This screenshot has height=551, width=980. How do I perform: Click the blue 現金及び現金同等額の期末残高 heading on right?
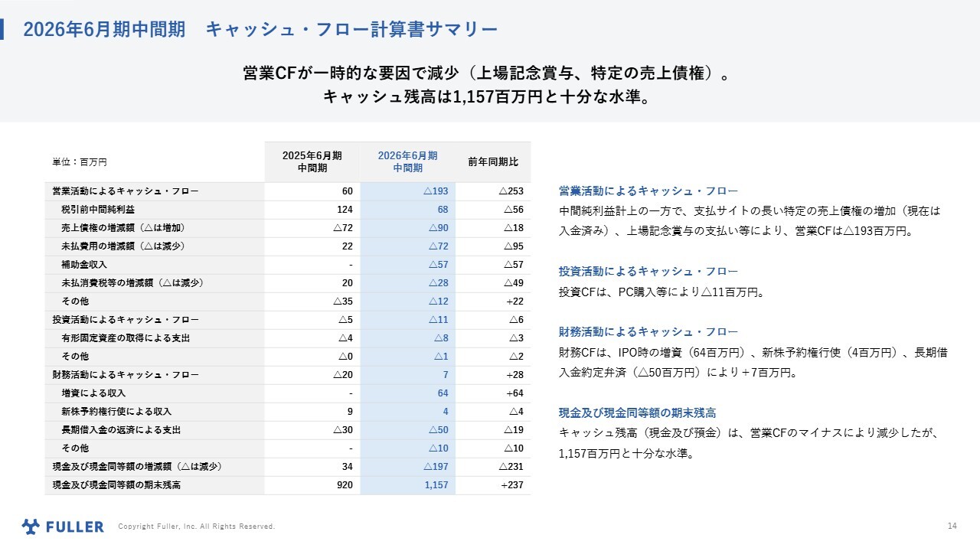(x=638, y=413)
